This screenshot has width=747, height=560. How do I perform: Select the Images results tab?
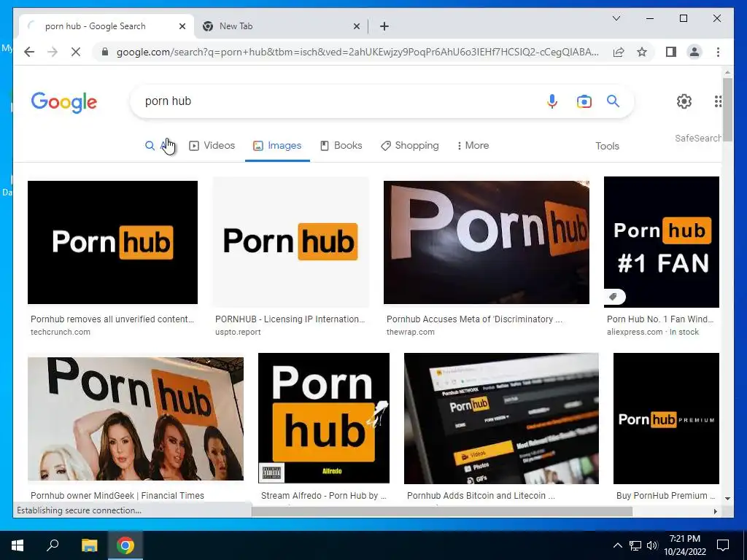click(277, 146)
